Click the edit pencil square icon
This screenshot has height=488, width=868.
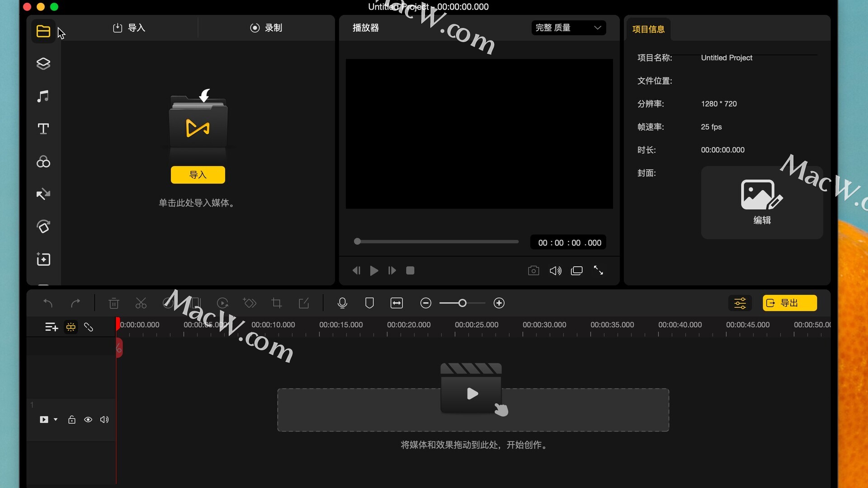coord(304,303)
